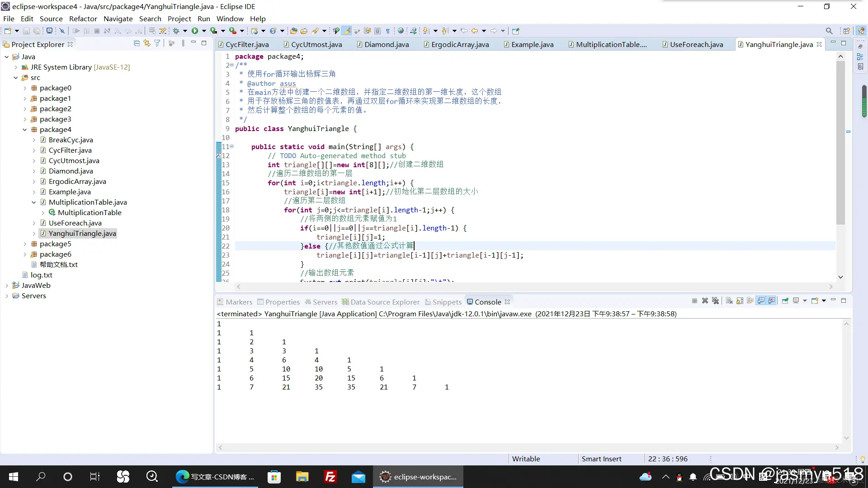This screenshot has height=488, width=868.
Task: Click the New Java Package icon
Action: click(x=255, y=31)
